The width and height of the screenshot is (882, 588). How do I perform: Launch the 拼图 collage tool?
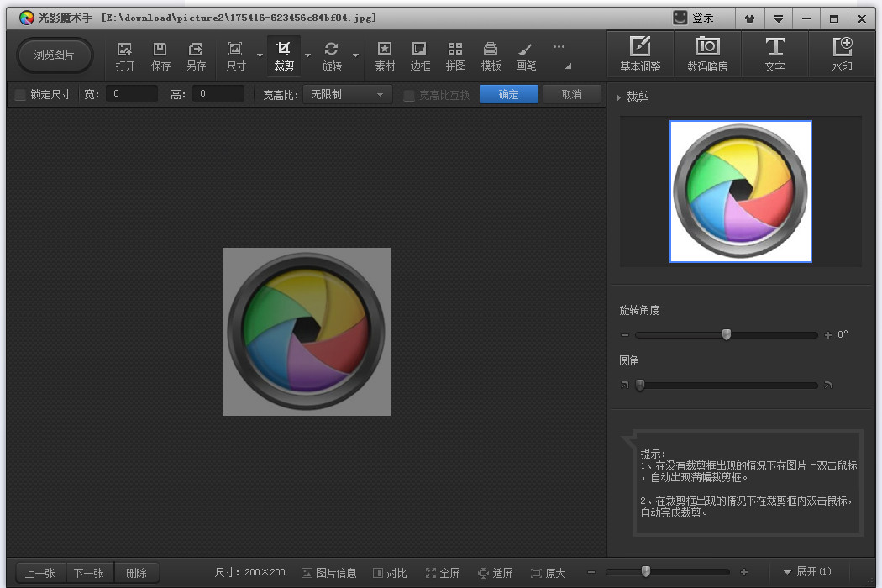click(x=455, y=56)
